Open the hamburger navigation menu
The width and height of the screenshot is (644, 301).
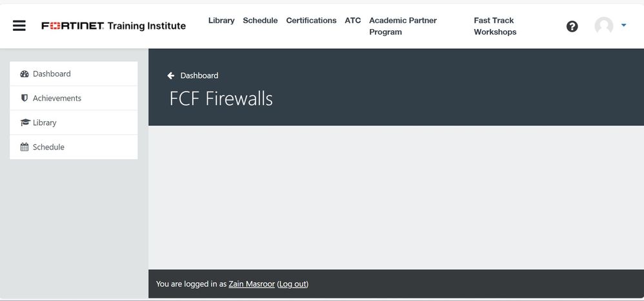pos(19,26)
